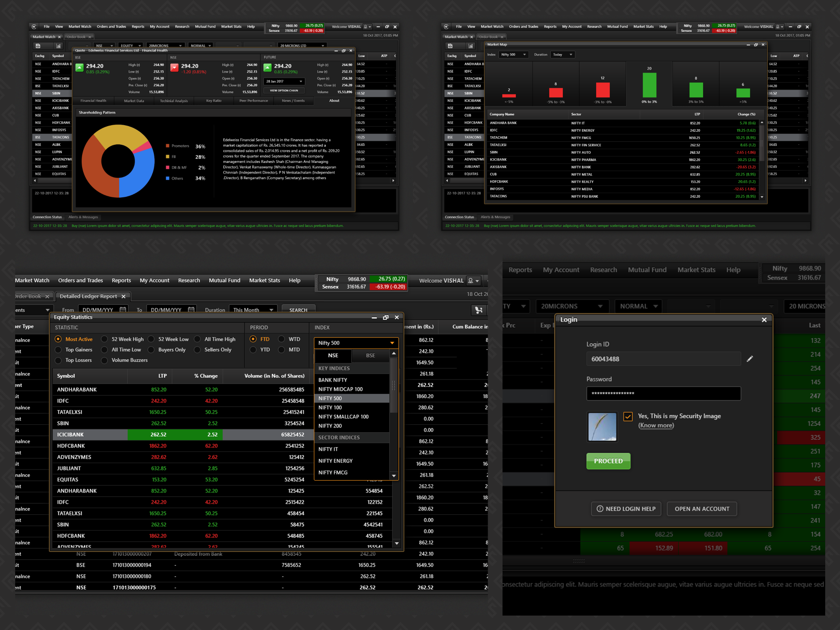The height and width of the screenshot is (630, 840).
Task: Click the Login ID input field
Action: tap(664, 359)
